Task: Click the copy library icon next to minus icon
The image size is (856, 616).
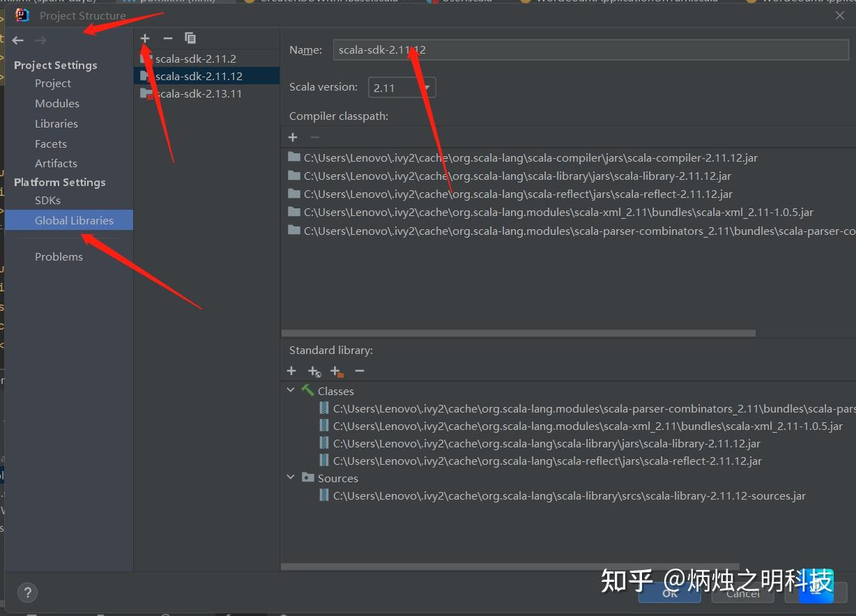Action: pos(190,38)
